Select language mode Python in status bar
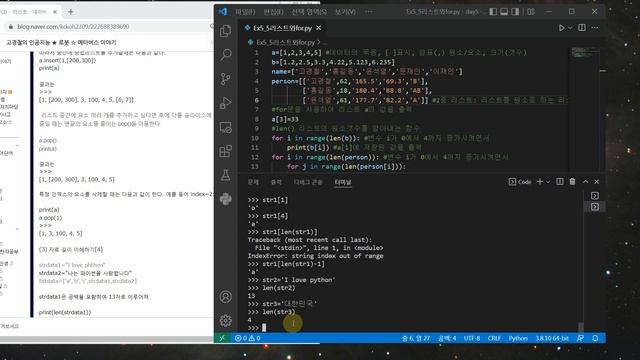The height and width of the screenshot is (360, 640). point(518,338)
